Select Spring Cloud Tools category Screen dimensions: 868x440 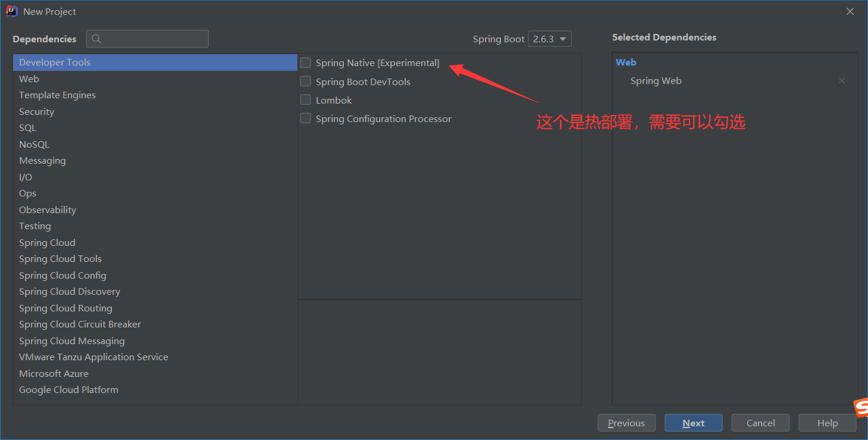155,259
